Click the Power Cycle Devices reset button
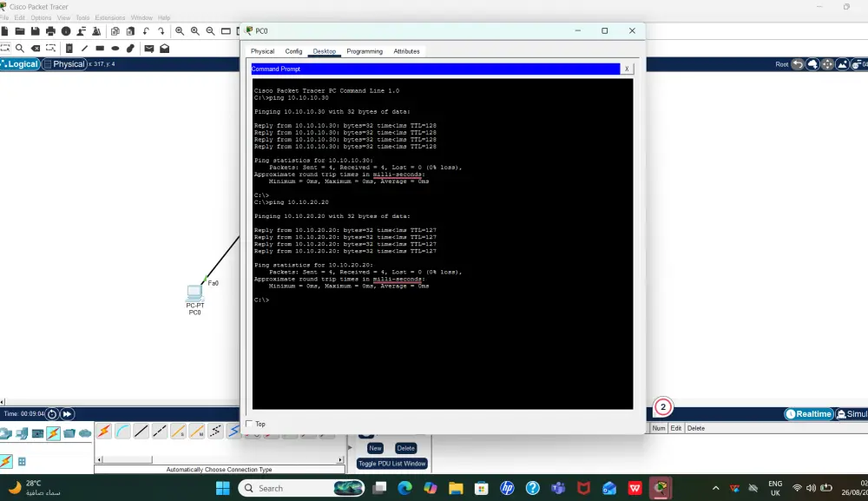 52,414
